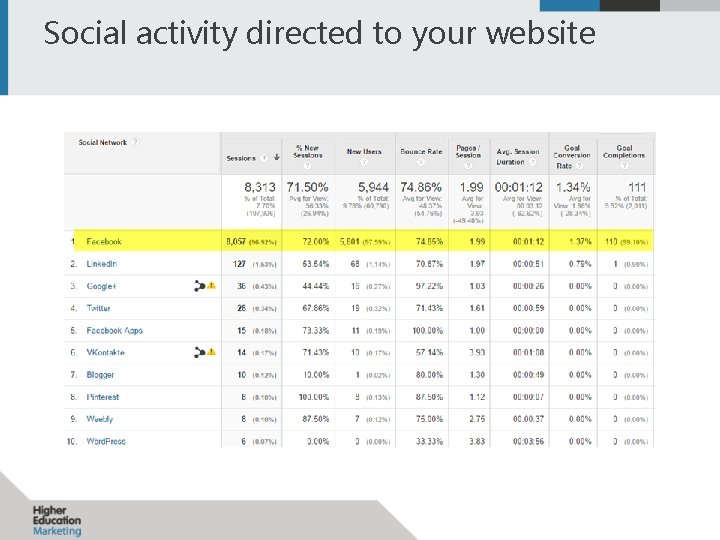Open the Facebook social network link
The width and height of the screenshot is (720, 540).
104,242
